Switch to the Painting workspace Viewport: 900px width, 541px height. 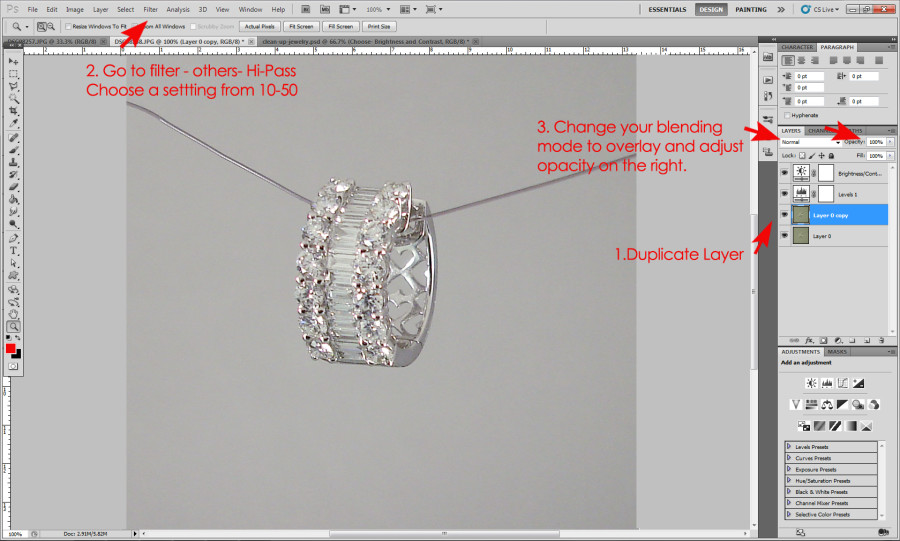coord(751,9)
